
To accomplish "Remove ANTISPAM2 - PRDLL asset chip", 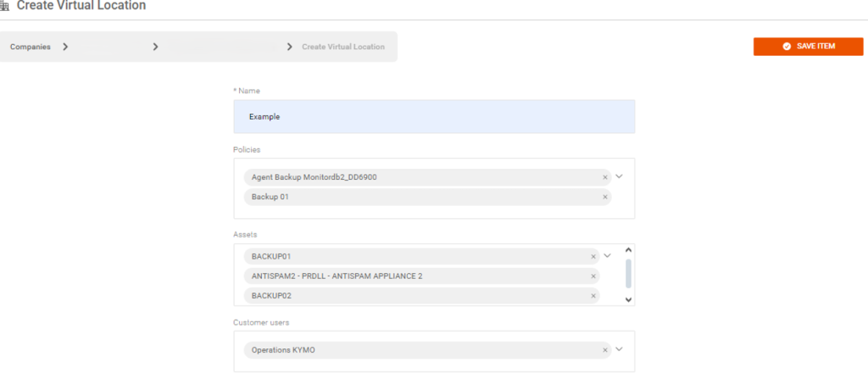I will click(593, 276).
